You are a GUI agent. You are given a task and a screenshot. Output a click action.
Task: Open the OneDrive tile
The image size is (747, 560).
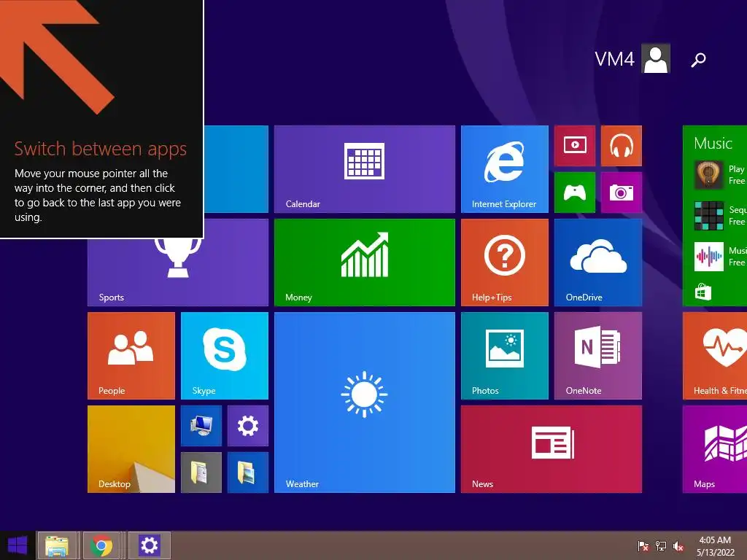(598, 262)
